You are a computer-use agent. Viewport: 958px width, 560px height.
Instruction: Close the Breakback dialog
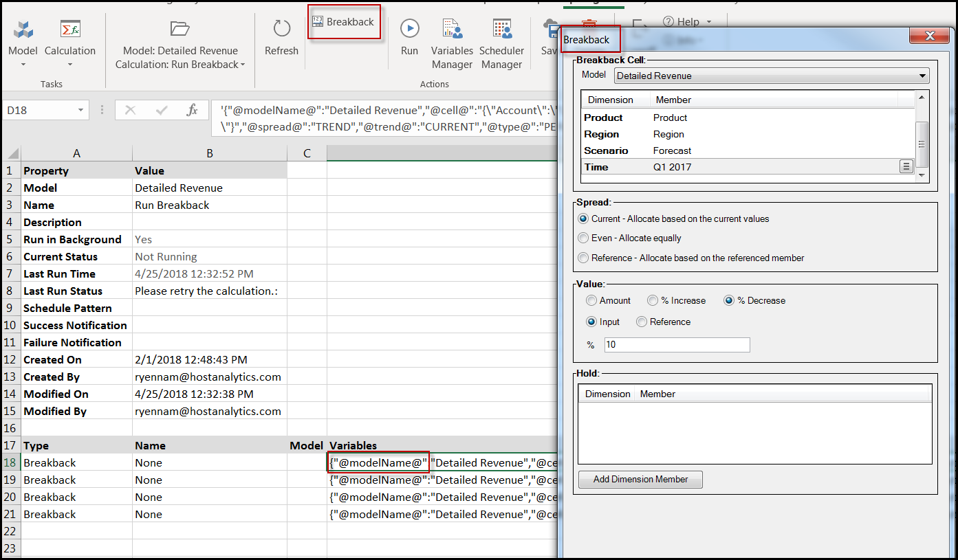point(929,36)
